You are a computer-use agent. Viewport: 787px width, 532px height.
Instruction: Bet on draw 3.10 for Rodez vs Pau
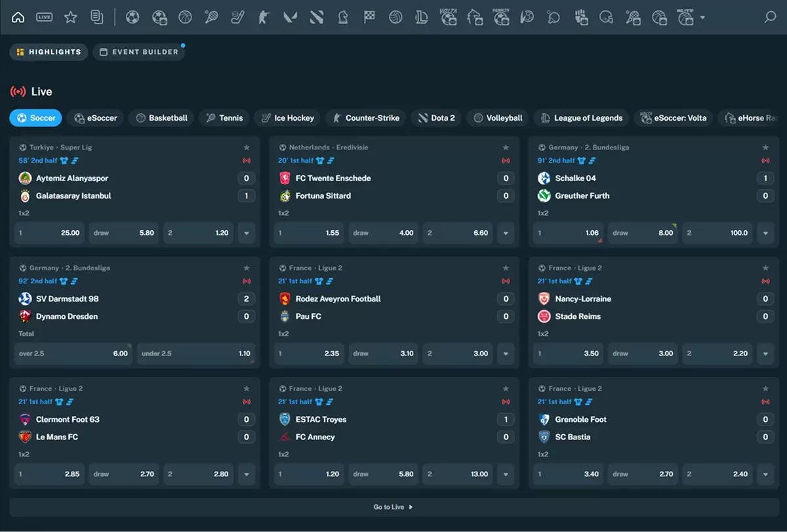(x=384, y=354)
